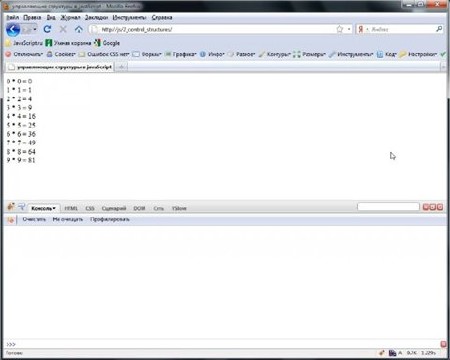Open the Вид menu
Screen dimensions: 450x360
point(51,17)
